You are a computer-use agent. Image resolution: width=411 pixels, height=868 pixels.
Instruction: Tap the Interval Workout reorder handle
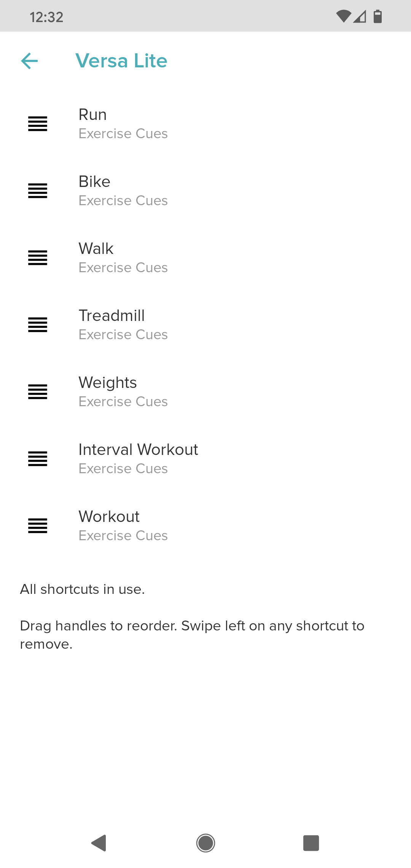point(38,459)
